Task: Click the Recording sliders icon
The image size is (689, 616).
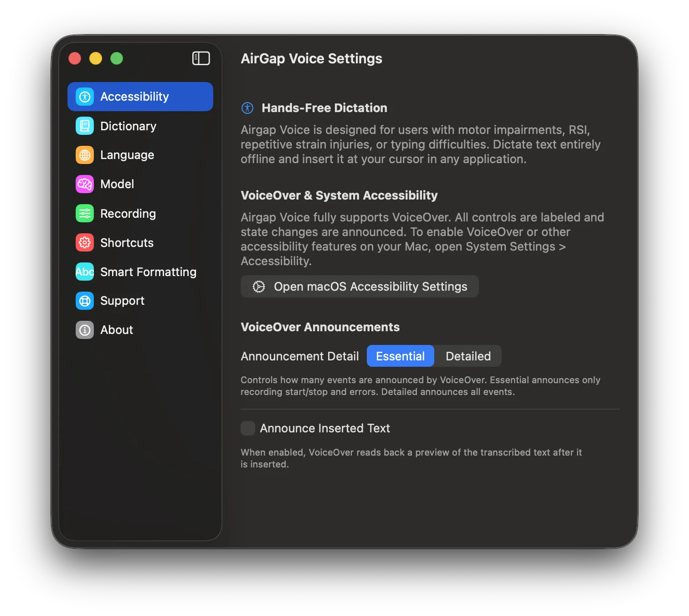Action: (85, 213)
